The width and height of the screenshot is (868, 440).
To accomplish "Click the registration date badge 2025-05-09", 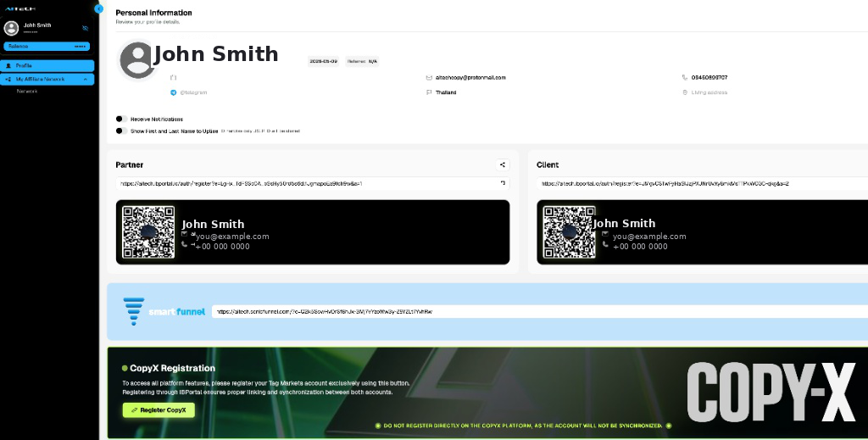I will tap(323, 61).
